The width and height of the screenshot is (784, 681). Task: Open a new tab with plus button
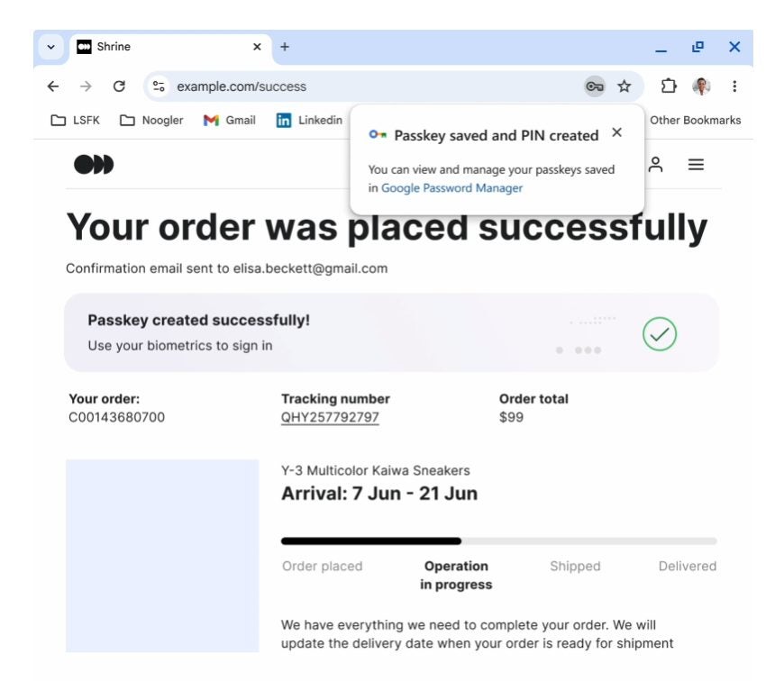click(285, 47)
